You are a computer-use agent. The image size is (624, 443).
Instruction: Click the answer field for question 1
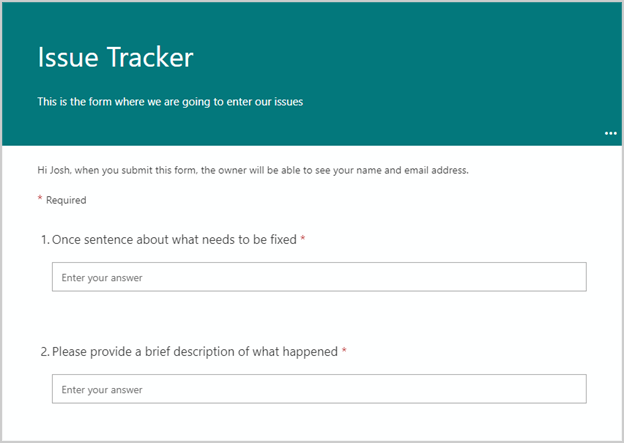pyautogui.click(x=318, y=277)
